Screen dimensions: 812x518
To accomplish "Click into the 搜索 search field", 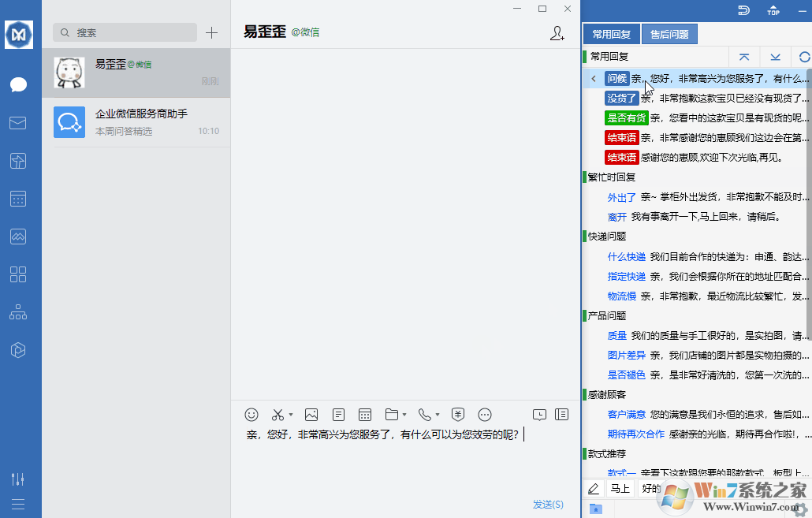I will 125,32.
